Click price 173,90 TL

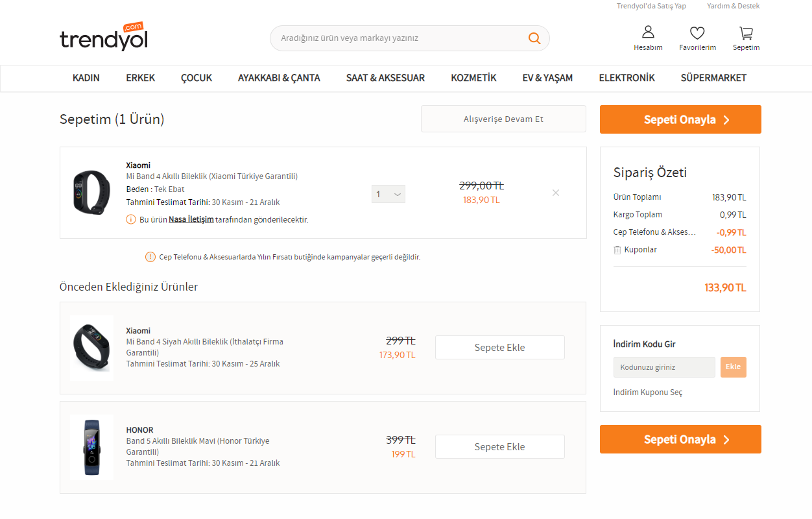click(x=398, y=355)
